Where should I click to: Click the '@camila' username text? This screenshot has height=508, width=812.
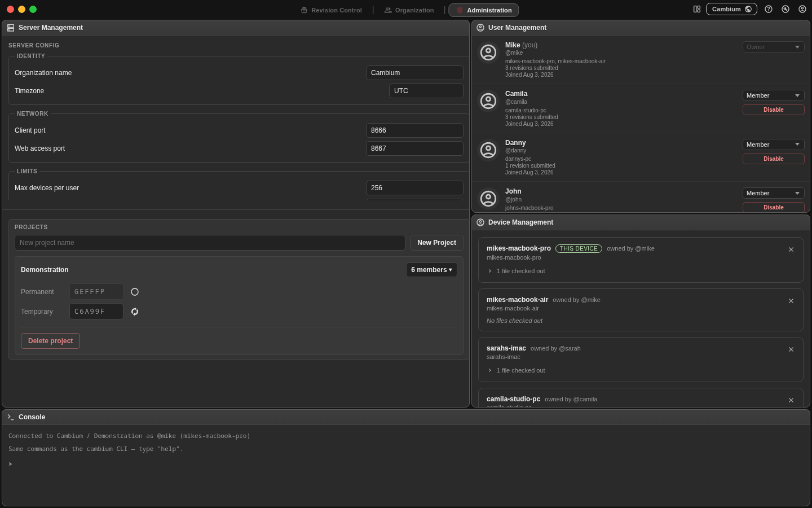click(516, 102)
